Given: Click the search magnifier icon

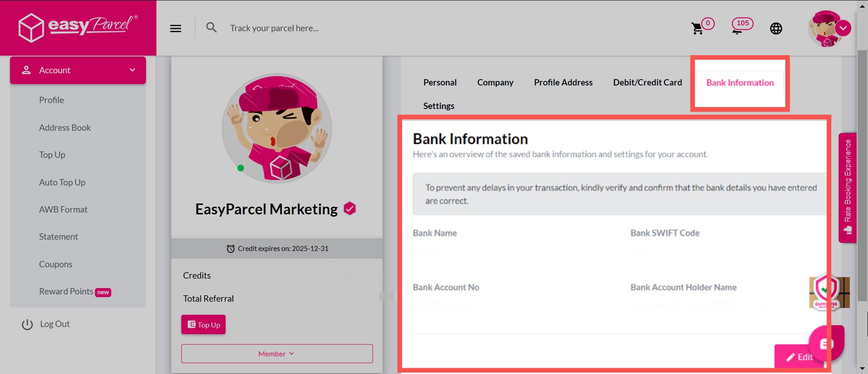Looking at the screenshot, I should tap(211, 28).
